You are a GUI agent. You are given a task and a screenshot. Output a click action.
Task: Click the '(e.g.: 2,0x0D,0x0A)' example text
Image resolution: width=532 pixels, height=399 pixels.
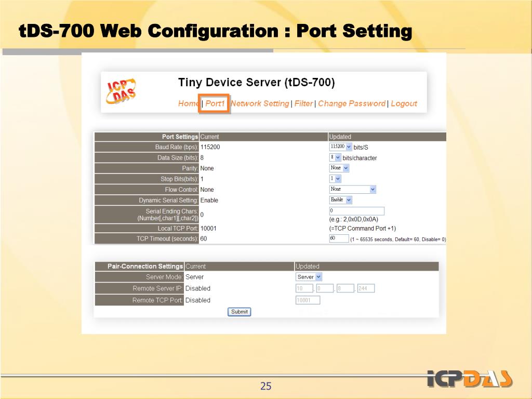353,219
